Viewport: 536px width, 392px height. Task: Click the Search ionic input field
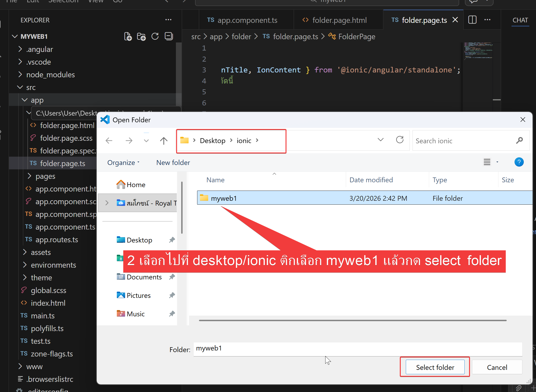(x=463, y=141)
